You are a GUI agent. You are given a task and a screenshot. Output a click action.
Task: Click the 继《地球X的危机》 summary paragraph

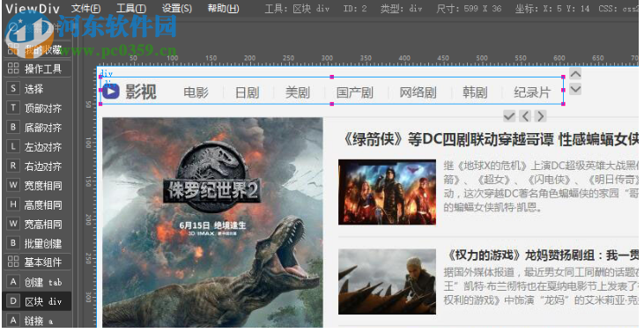541,187
